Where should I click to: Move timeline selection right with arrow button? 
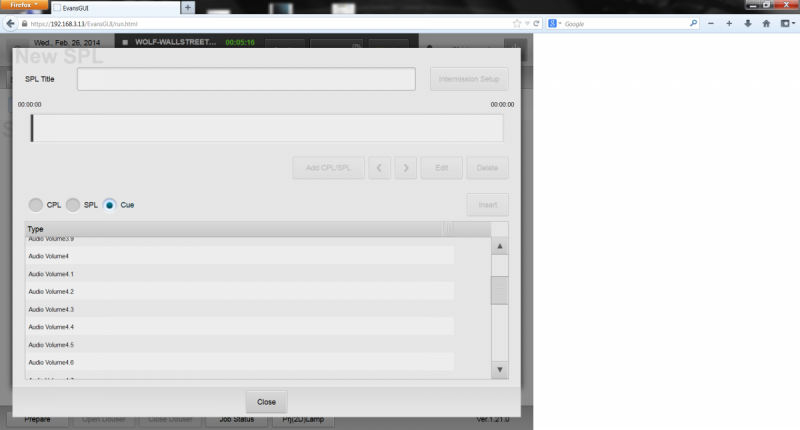click(x=405, y=168)
